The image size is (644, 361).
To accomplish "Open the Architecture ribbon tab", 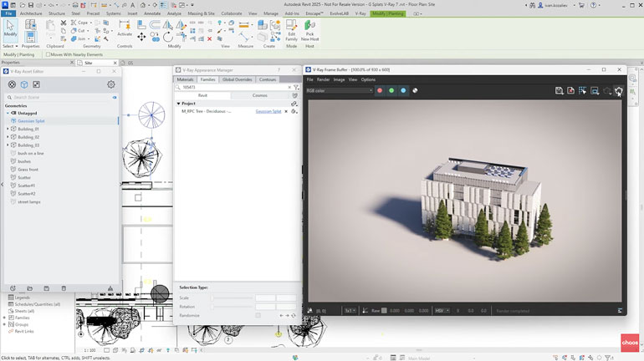I will coord(31,13).
